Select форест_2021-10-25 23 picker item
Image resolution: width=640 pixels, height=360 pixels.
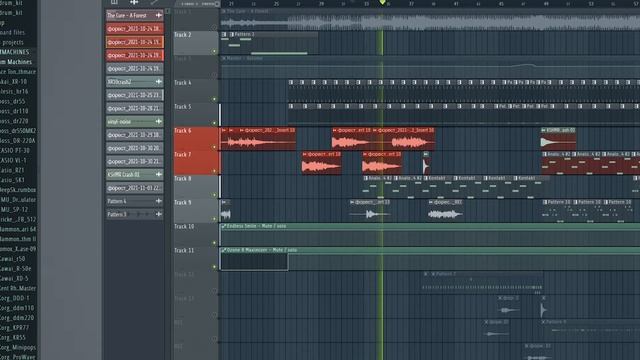click(x=135, y=95)
